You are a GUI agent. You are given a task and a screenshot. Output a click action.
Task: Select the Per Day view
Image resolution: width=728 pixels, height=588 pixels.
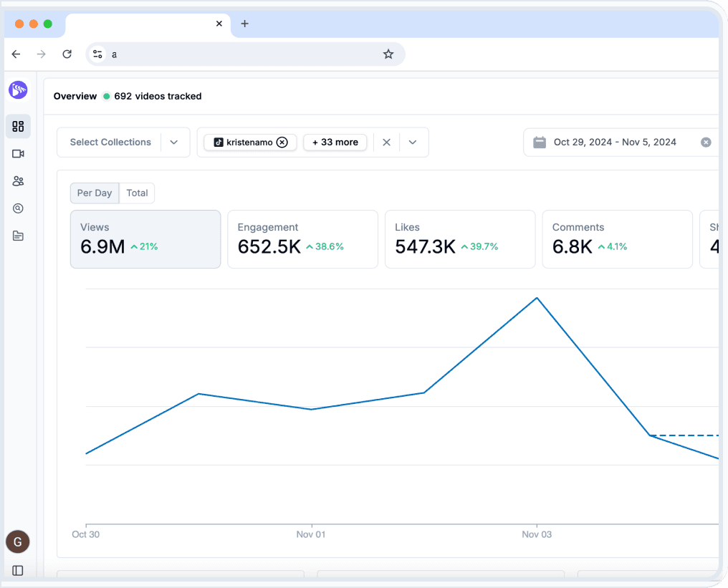pyautogui.click(x=94, y=193)
